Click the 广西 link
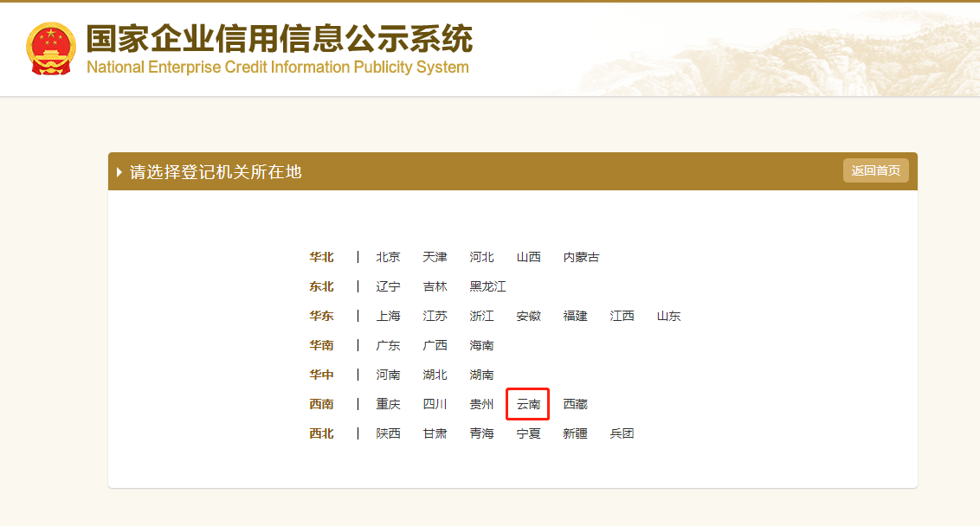 (435, 345)
